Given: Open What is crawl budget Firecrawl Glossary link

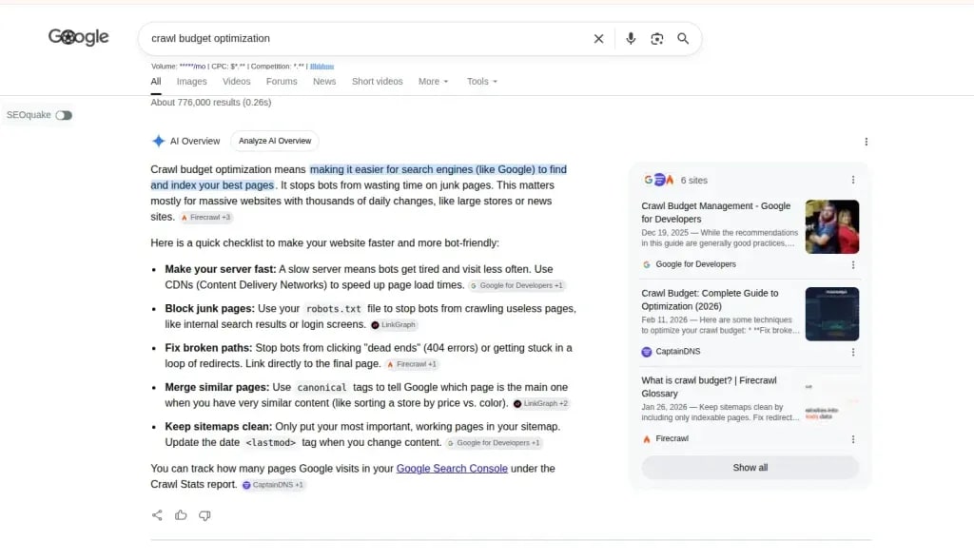Looking at the screenshot, I should tap(709, 387).
